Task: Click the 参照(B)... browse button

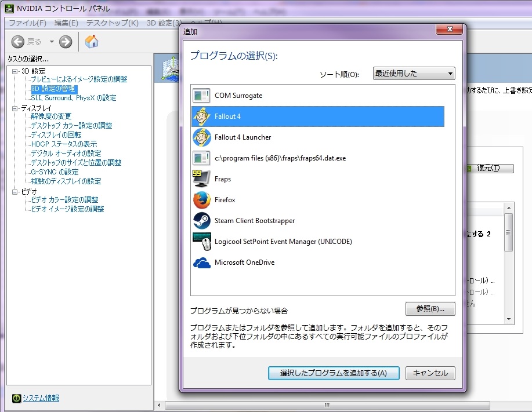Action: 430,309
